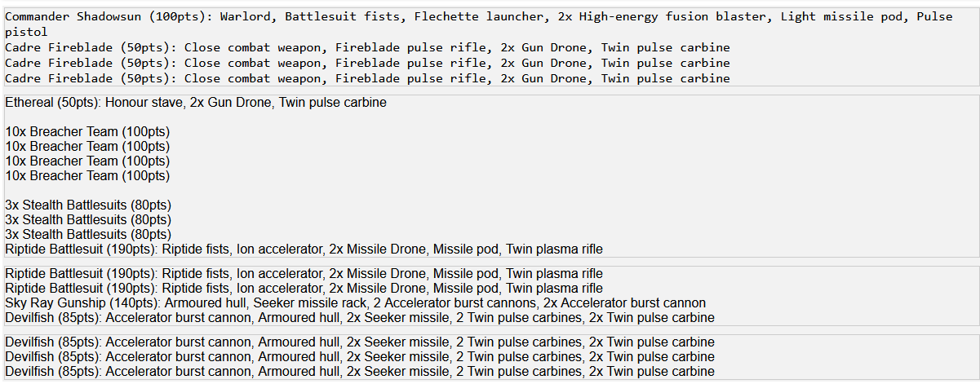Screen dimensions: 980x384
Task: Click the second 10x Breacher Team line
Action: click(x=87, y=147)
